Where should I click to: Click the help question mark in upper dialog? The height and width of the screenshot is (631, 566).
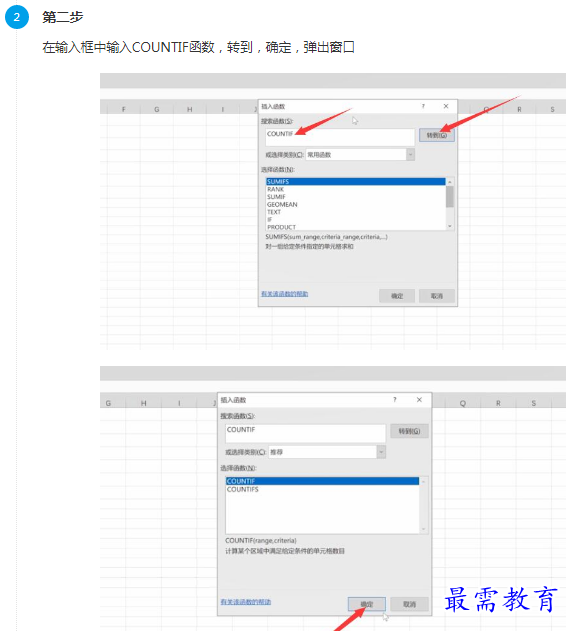[423, 106]
